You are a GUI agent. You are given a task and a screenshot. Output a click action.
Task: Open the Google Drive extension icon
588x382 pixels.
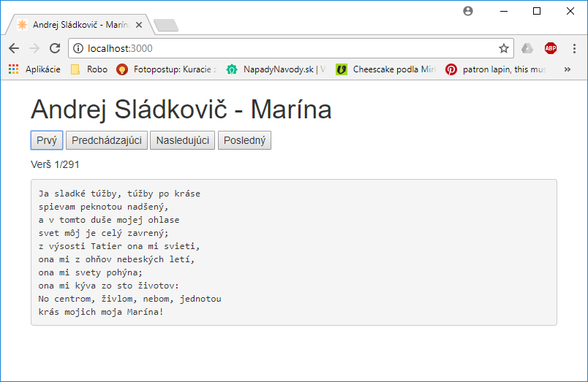(527, 48)
